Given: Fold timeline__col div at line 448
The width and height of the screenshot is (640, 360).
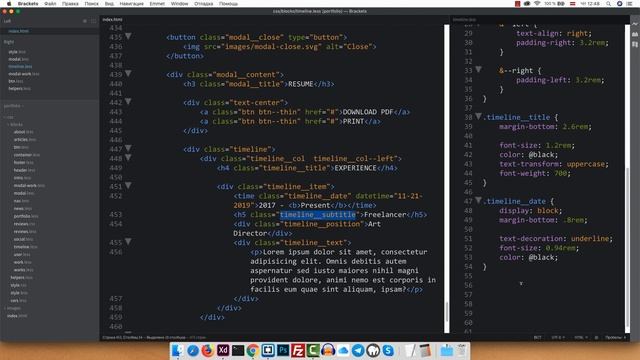Looking at the screenshot, I should [128, 158].
